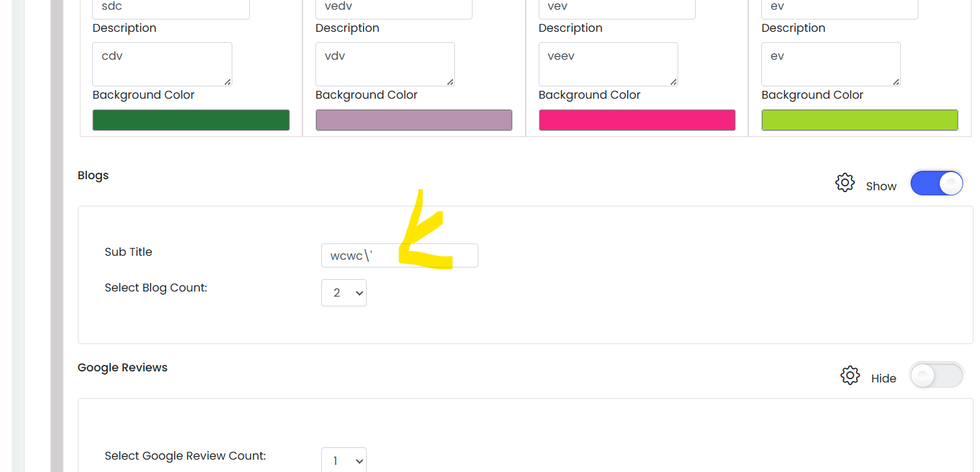Image resolution: width=980 pixels, height=472 pixels.
Task: Open the Google Reviews settings gear icon
Action: pyautogui.click(x=850, y=375)
